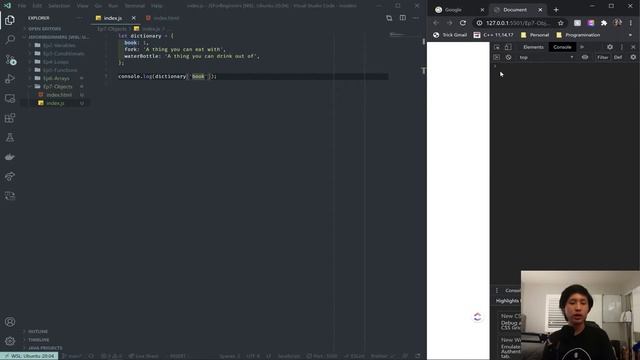Screen dimensions: 640x360
Task: Open console settings gear beside Default levels
Action: click(633, 58)
